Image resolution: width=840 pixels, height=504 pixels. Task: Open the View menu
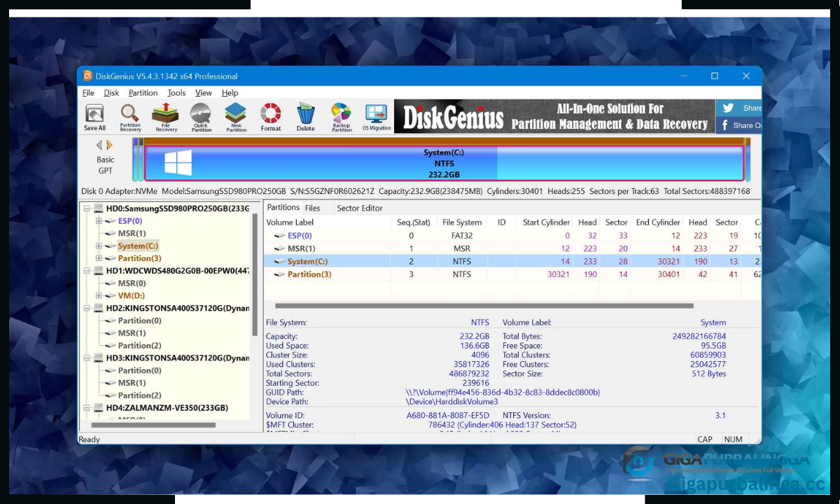coord(204,92)
